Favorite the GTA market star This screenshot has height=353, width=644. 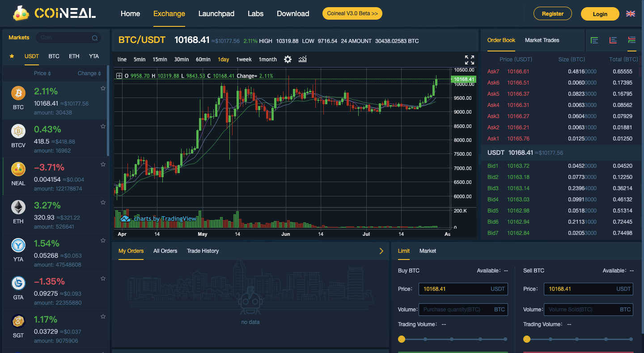103,279
